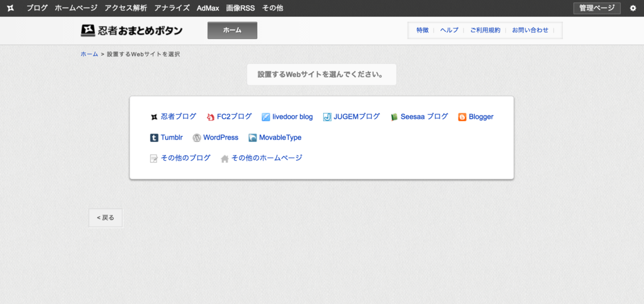Open the ブログ menu in top bar

37,8
